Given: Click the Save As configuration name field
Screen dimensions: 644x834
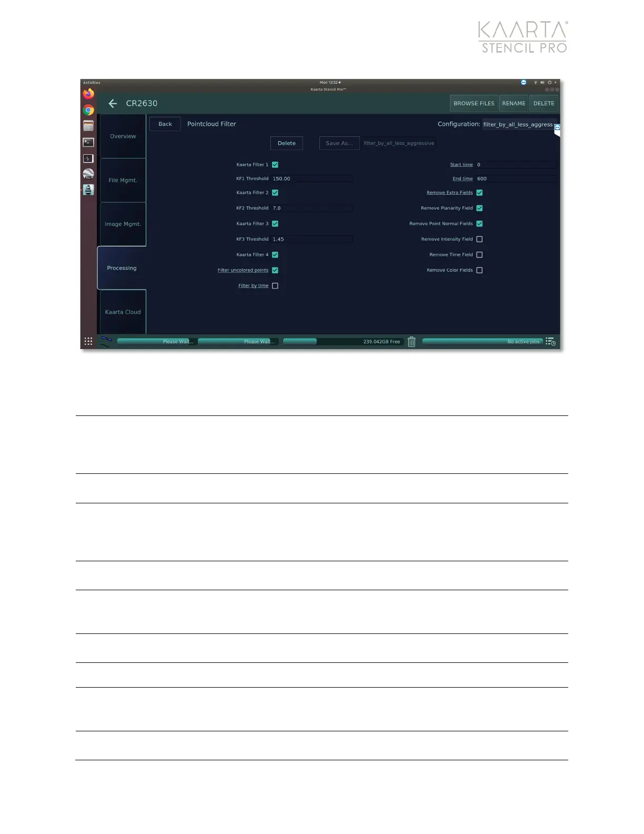Looking at the screenshot, I should (x=399, y=143).
